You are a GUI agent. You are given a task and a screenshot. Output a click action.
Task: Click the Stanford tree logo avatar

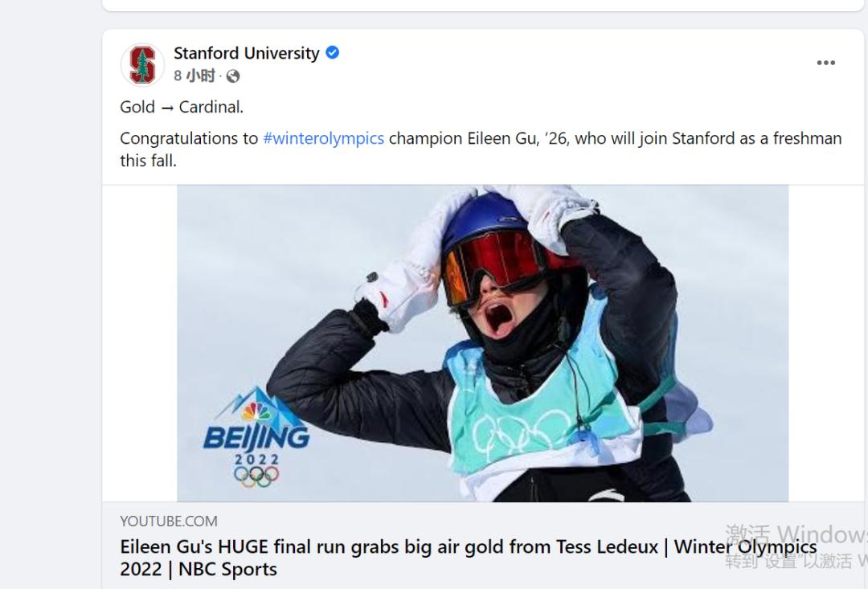[x=142, y=64]
